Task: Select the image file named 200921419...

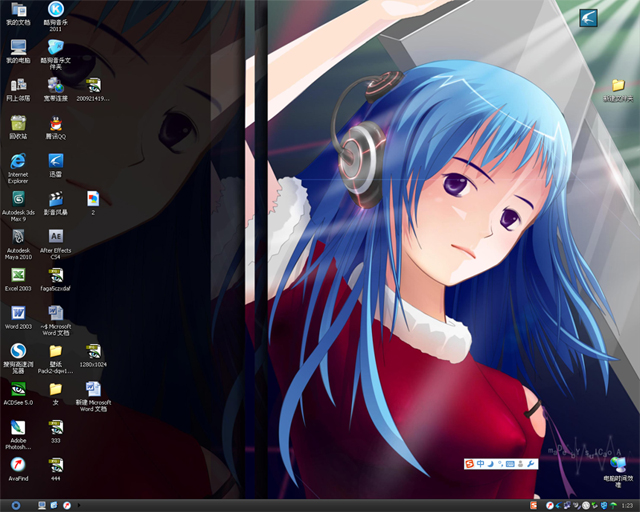Action: [x=93, y=90]
